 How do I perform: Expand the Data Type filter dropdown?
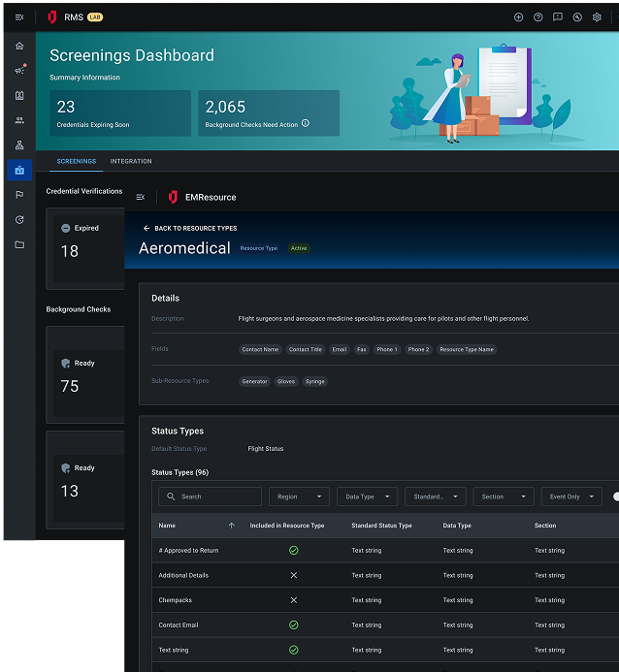pyautogui.click(x=367, y=496)
